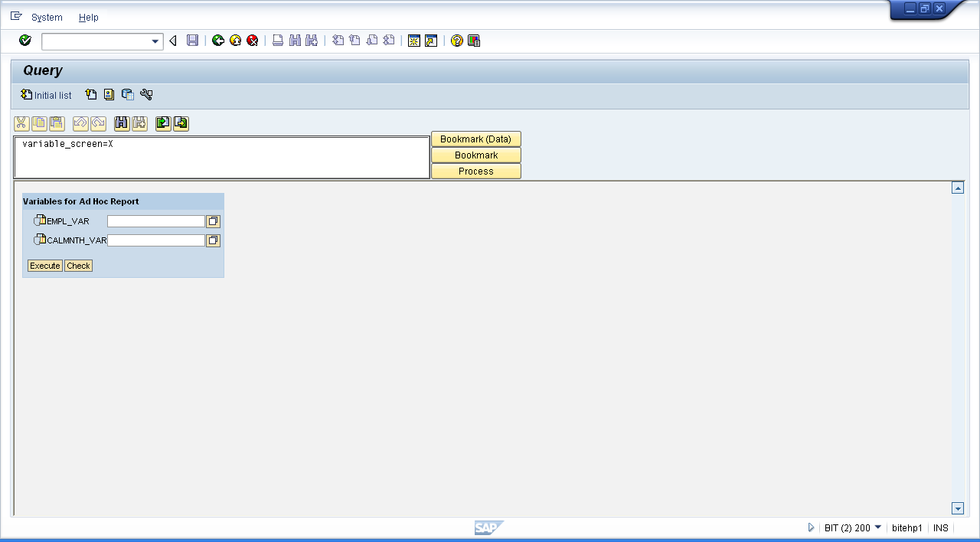Click the scroll up arrow

pos(958,188)
